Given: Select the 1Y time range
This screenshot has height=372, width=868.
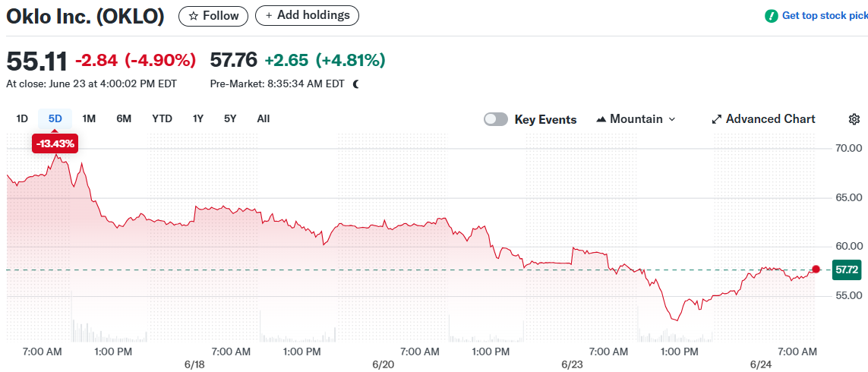Looking at the screenshot, I should (x=198, y=118).
